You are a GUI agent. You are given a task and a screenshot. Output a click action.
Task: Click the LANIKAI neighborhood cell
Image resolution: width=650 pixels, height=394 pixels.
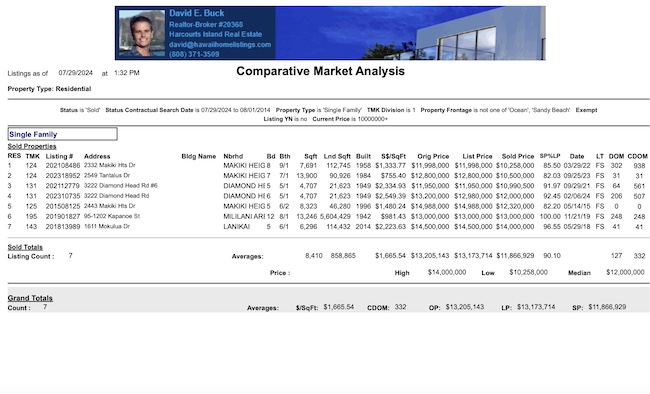236,227
